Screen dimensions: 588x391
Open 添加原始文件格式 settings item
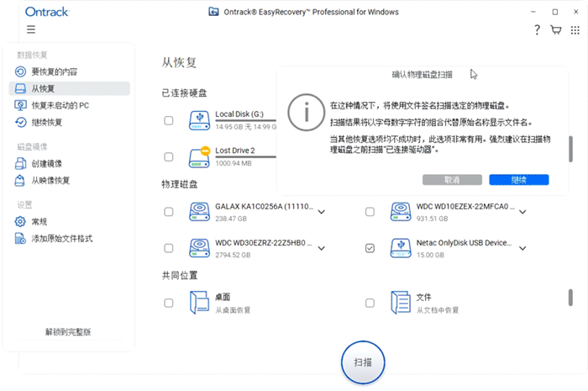(x=70, y=239)
